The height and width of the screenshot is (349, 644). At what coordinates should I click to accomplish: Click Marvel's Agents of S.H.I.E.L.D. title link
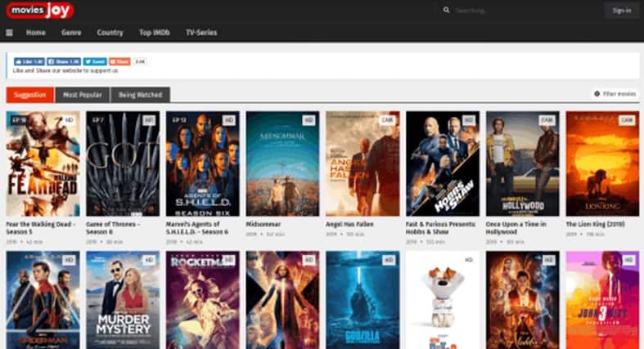pyautogui.click(x=197, y=228)
